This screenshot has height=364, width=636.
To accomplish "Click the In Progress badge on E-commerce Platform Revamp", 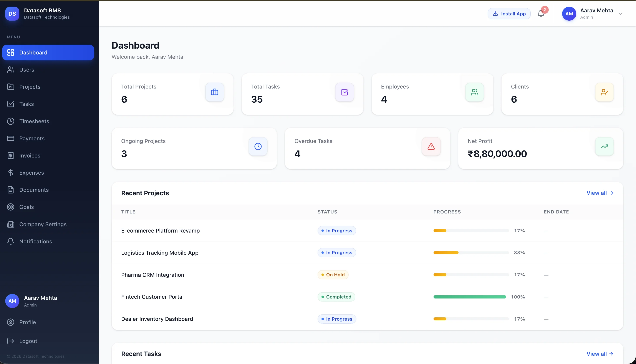I will (336, 231).
